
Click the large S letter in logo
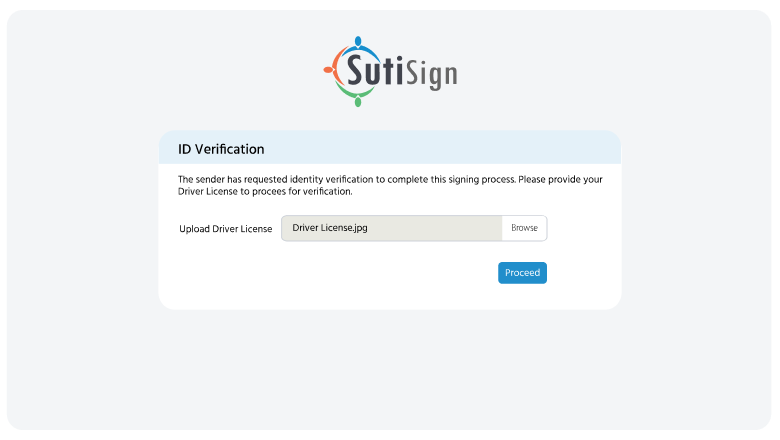[x=359, y=70]
